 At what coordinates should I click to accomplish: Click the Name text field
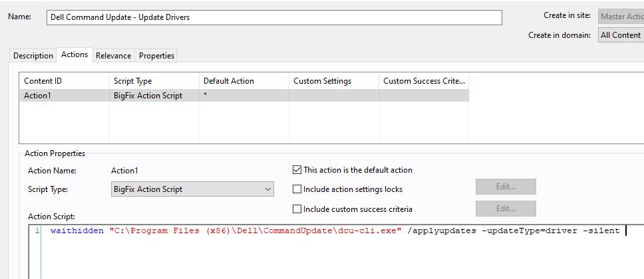[x=273, y=17]
